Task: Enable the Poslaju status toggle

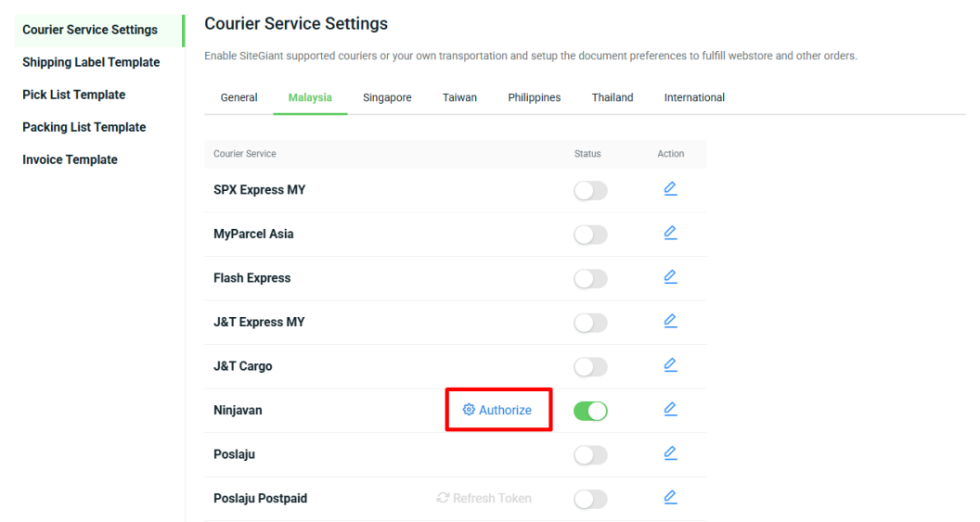Action: [x=590, y=455]
